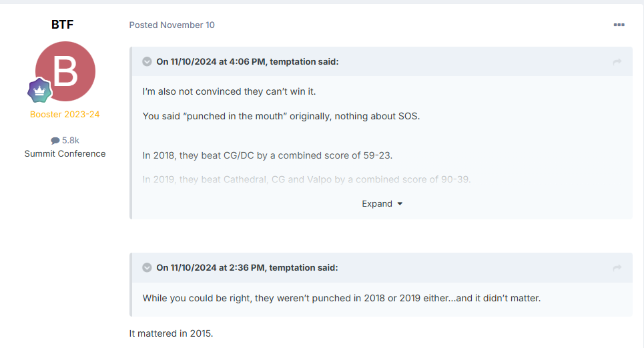
Task: Click the faded 2019 combined score line
Action: point(306,179)
